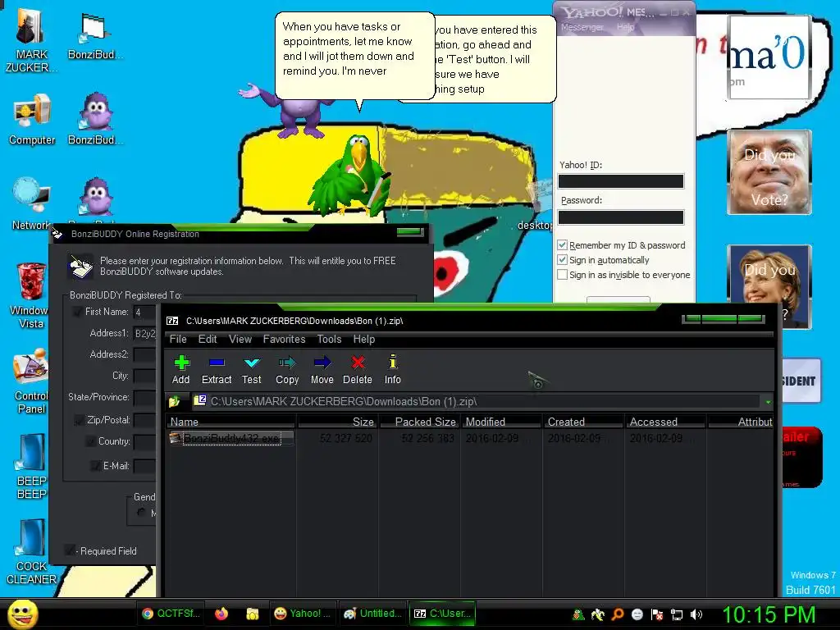Viewport: 840px width, 630px height.
Task: Open the Edit menu in 7-Zip
Action: coord(208,339)
